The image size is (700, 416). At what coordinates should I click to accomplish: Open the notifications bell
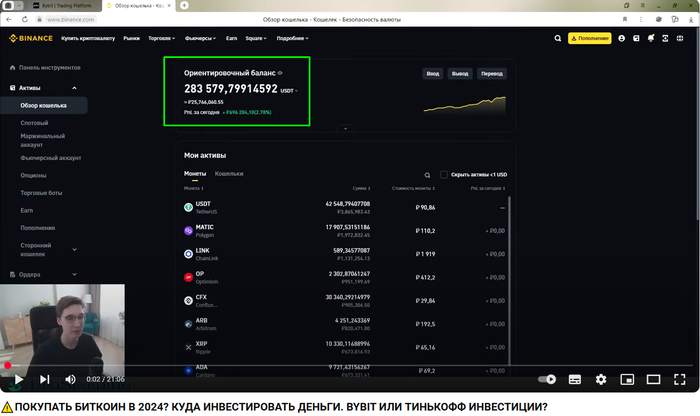tap(651, 38)
